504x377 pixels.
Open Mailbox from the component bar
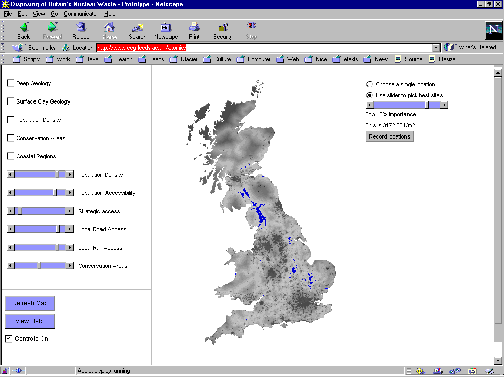coord(438,371)
